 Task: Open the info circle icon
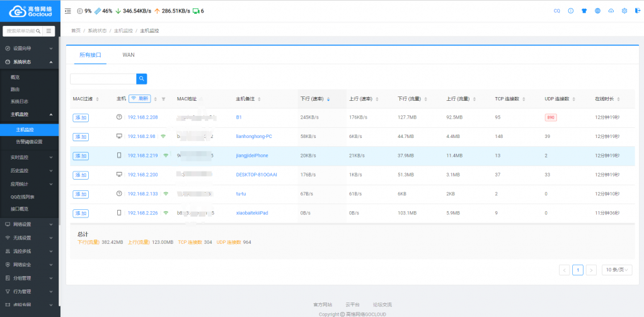click(570, 11)
